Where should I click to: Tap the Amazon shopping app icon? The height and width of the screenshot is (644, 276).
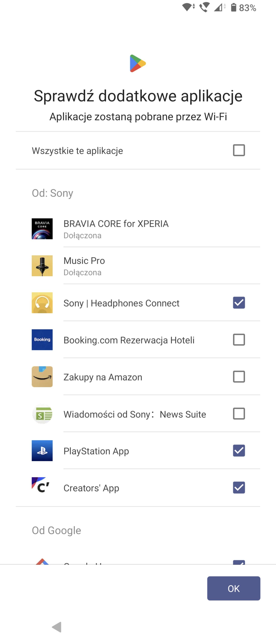point(42,377)
